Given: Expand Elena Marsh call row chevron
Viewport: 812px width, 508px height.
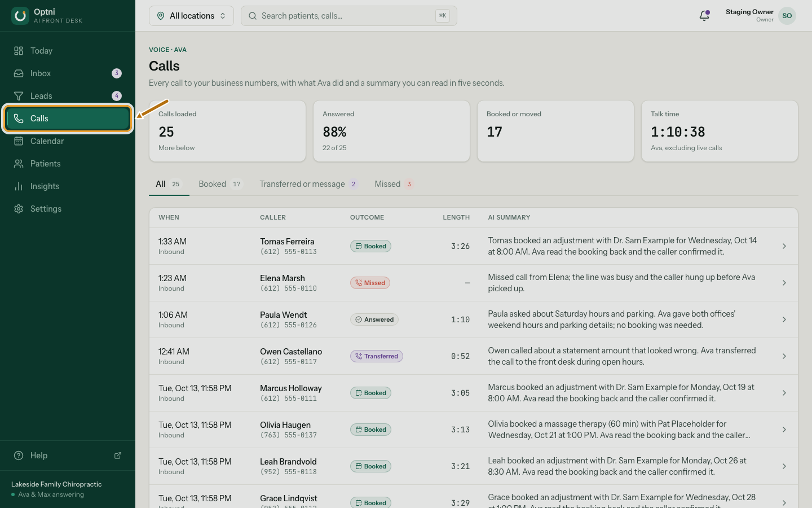Looking at the screenshot, I should (784, 283).
